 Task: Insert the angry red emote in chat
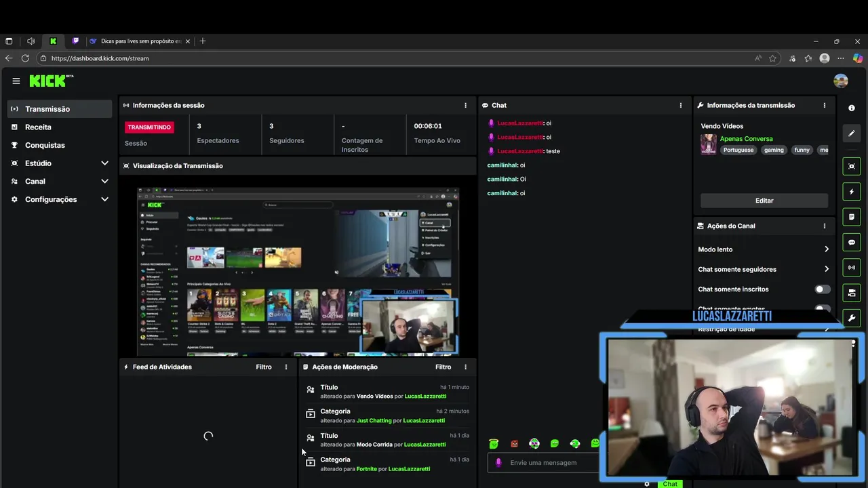coord(514,444)
